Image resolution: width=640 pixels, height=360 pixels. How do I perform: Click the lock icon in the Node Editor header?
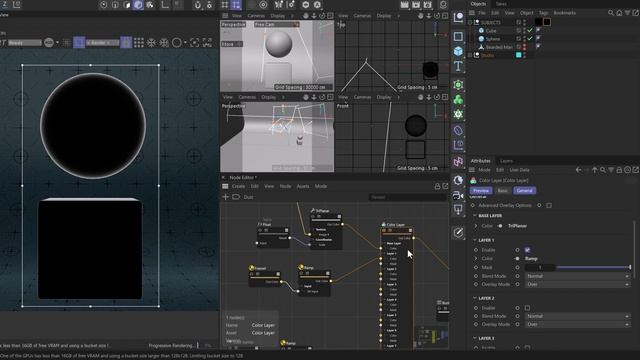437,186
